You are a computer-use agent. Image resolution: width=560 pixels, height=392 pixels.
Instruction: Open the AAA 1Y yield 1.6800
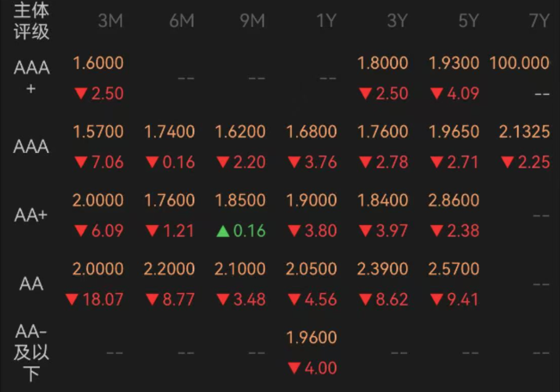311,132
